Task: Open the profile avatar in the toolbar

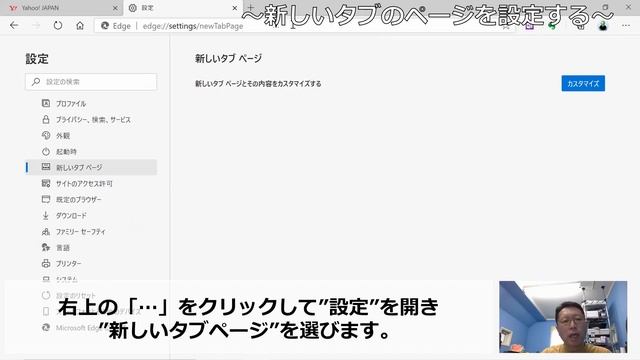Action: 603,26
